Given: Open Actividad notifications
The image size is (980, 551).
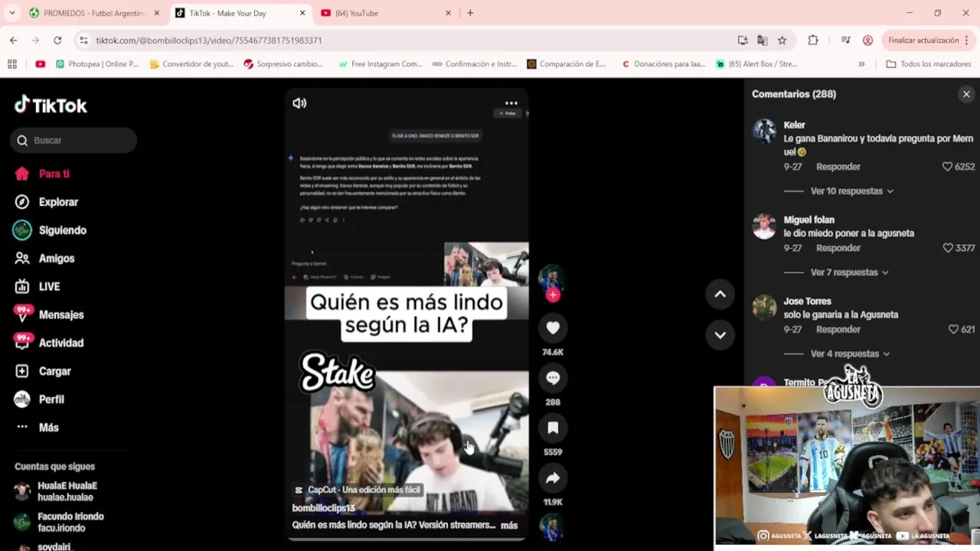Looking at the screenshot, I should click(50, 343).
